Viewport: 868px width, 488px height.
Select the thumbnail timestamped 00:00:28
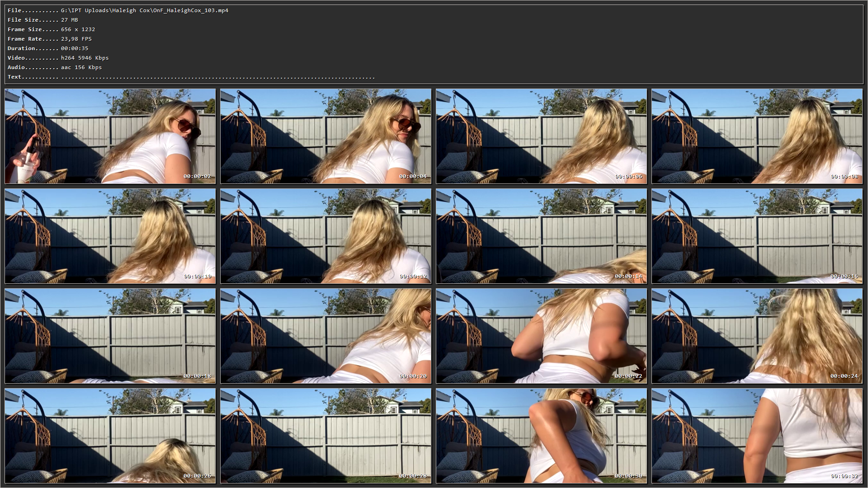(326, 436)
